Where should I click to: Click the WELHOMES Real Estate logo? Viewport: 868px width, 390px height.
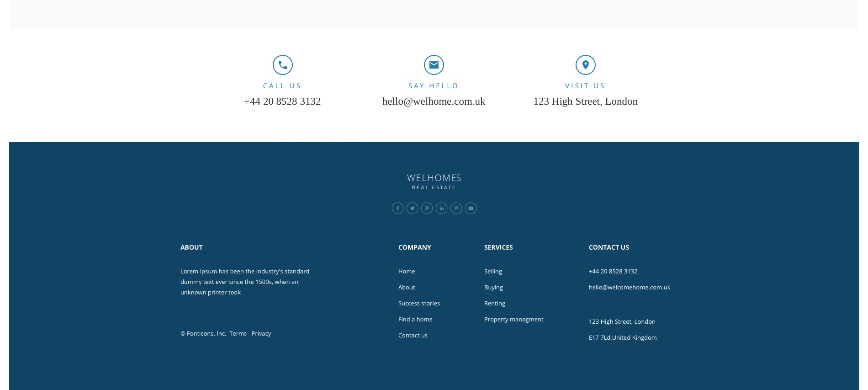coord(434,181)
